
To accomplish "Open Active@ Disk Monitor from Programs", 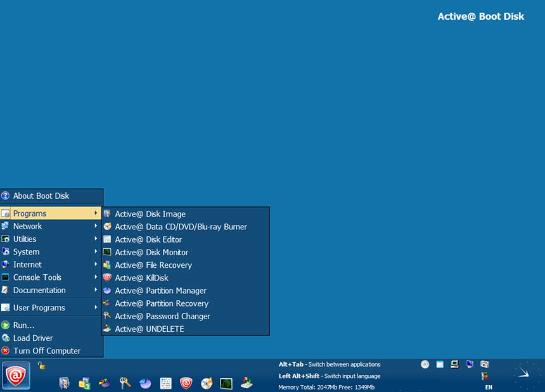I will (186, 253).
